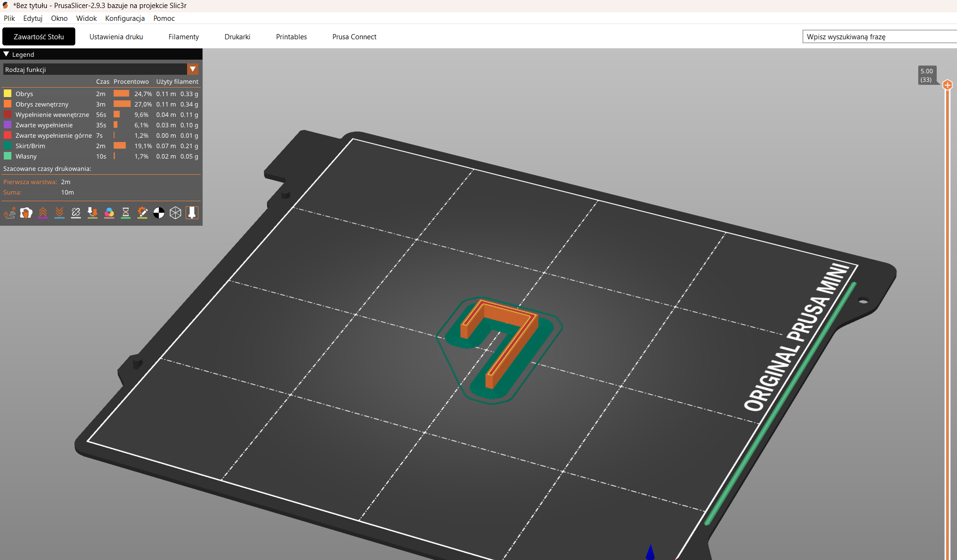Click the 24,7% percentage value
Viewport: 957px width, 560px height.
coord(143,94)
